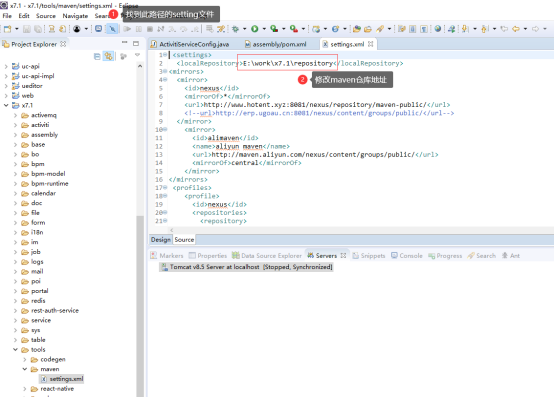Open the Navigate menu

click(75, 16)
